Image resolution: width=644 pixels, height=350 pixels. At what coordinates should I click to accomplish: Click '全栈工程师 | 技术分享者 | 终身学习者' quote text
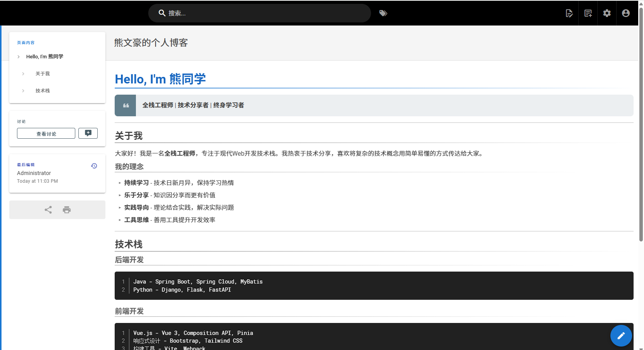tap(193, 105)
